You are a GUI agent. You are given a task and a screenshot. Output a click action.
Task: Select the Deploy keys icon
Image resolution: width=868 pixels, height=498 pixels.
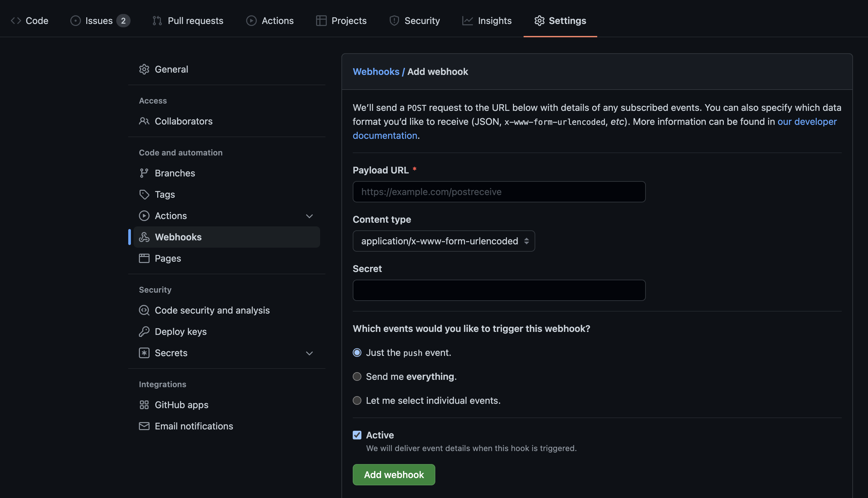click(144, 331)
